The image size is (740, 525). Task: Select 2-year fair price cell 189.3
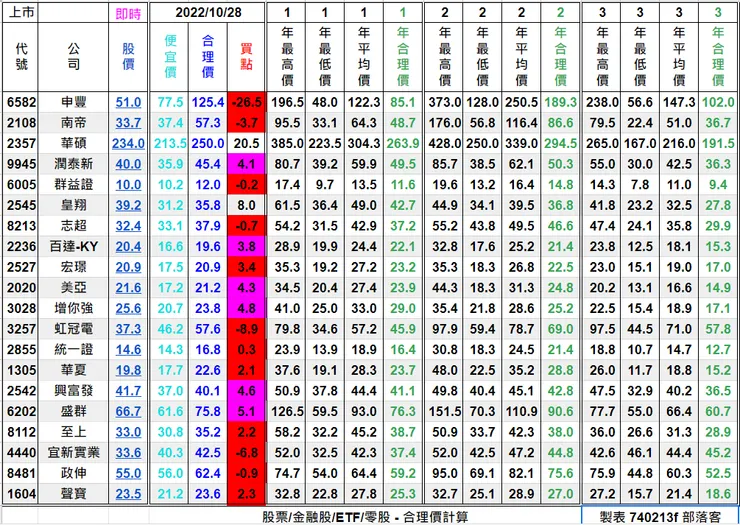click(560, 102)
